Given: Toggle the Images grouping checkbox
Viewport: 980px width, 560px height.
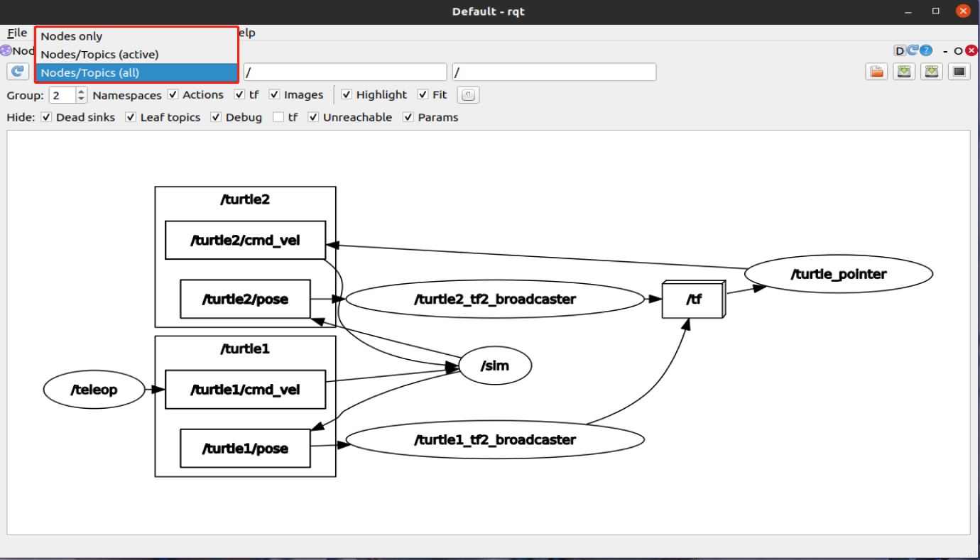Looking at the screenshot, I should pyautogui.click(x=275, y=94).
